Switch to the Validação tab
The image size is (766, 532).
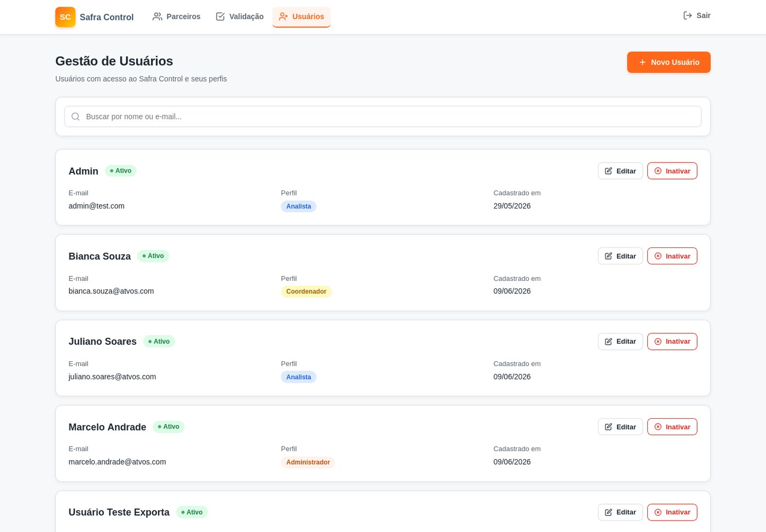coord(239,16)
